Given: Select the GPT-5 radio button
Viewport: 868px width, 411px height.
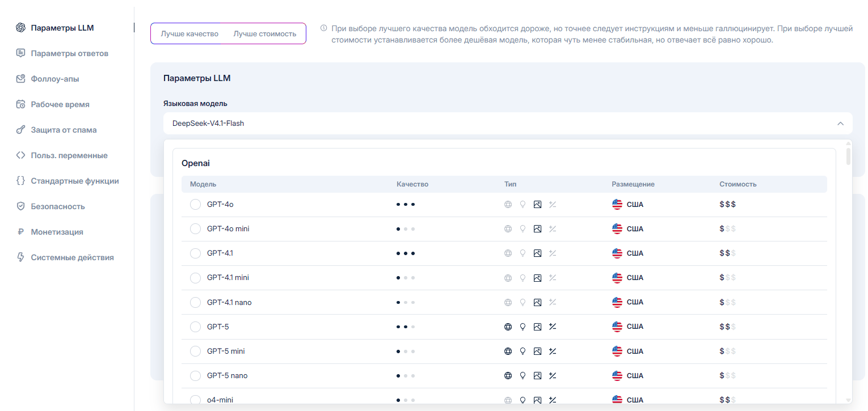Looking at the screenshot, I should 196,327.
